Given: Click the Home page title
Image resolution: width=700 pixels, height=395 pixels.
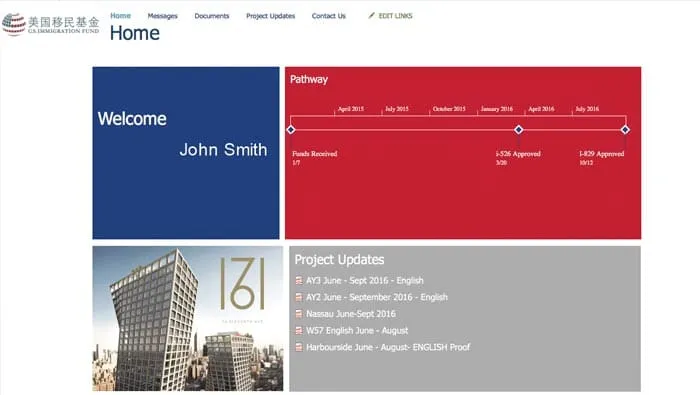Looking at the screenshot, I should (x=135, y=33).
